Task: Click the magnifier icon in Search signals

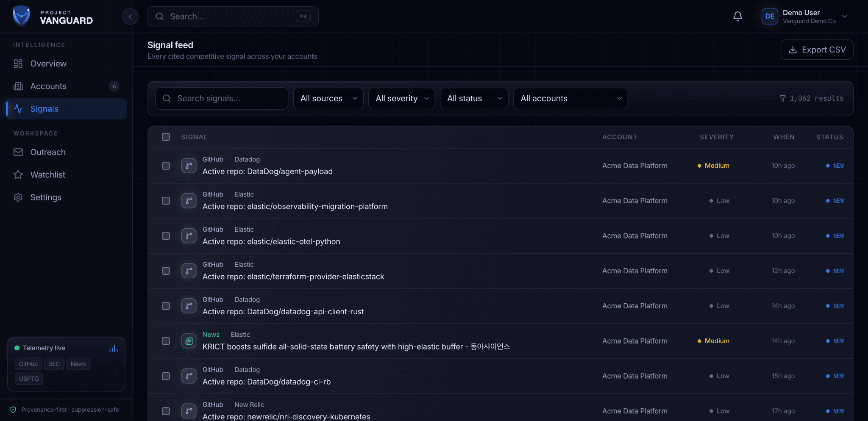Action: [167, 98]
